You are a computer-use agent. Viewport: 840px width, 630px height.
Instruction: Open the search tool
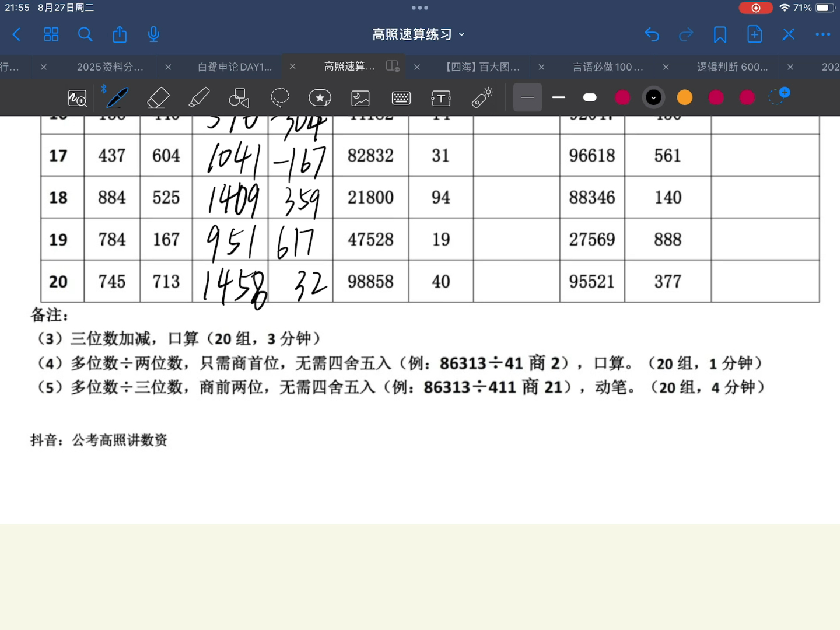pos(85,34)
